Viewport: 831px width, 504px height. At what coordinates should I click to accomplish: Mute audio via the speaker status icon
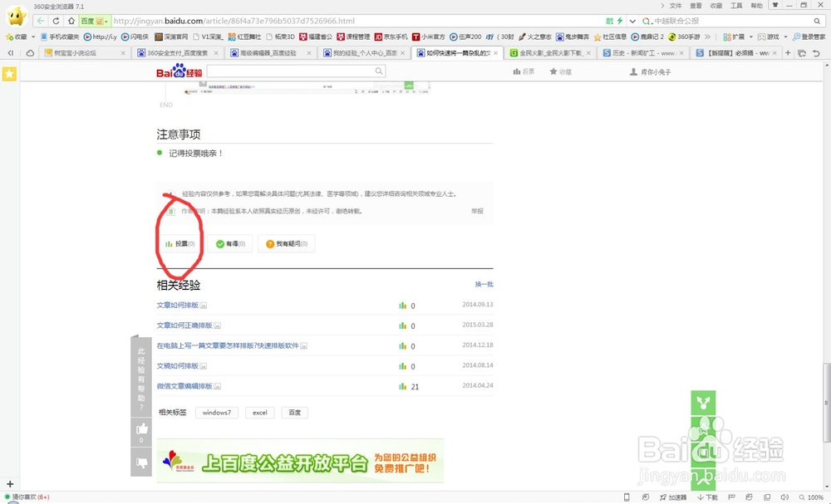[785, 497]
